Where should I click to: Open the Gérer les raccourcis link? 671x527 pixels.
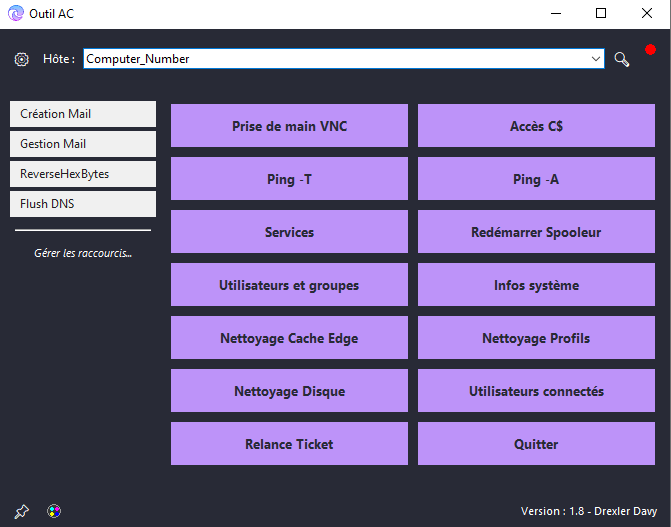(83, 253)
